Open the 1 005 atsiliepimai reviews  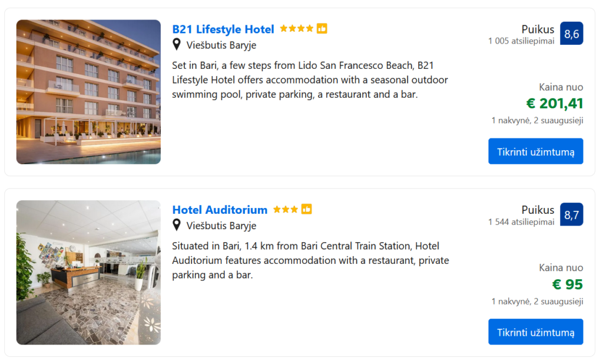[x=521, y=41]
